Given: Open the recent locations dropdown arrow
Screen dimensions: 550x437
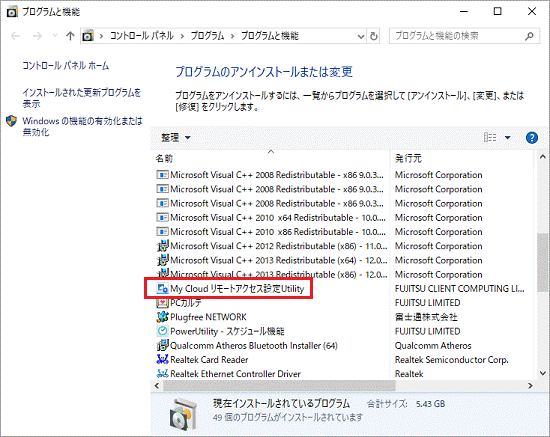Looking at the screenshot, I should (55, 36).
